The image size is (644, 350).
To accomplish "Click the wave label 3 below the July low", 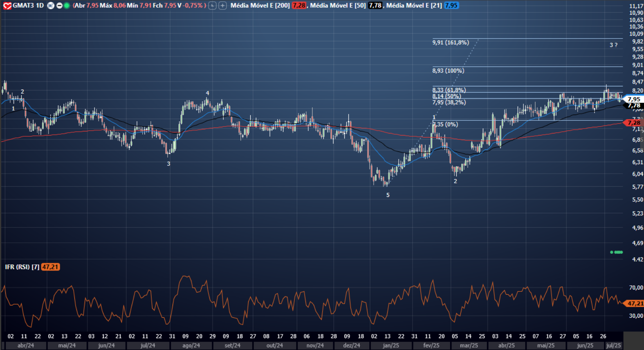I will click(169, 164).
